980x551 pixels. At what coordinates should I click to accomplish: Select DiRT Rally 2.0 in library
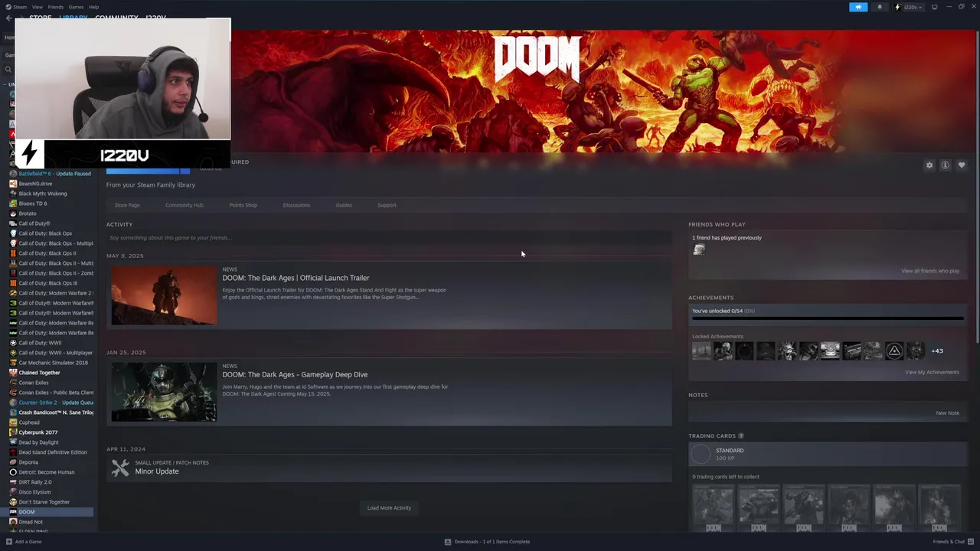[x=51, y=482]
